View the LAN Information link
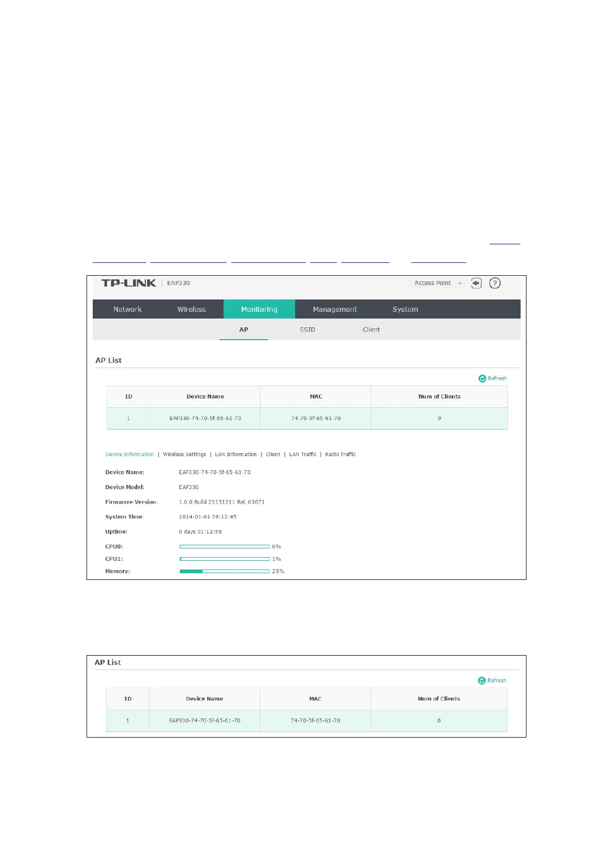Image resolution: width=613 pixels, height=868 pixels. pos(235,454)
